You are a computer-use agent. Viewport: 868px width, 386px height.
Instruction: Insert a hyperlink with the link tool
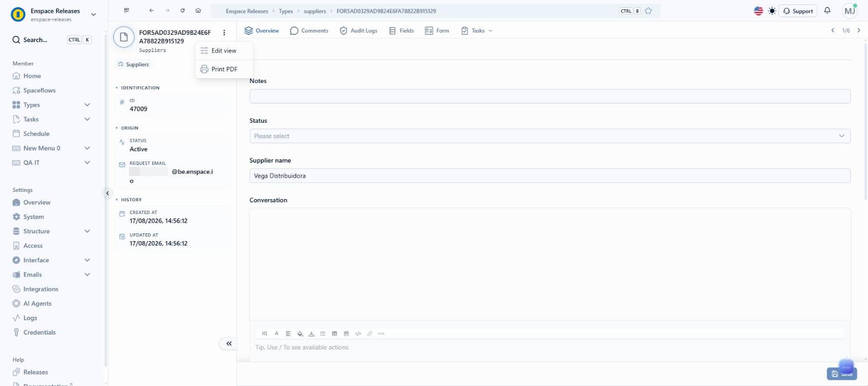[370, 333]
